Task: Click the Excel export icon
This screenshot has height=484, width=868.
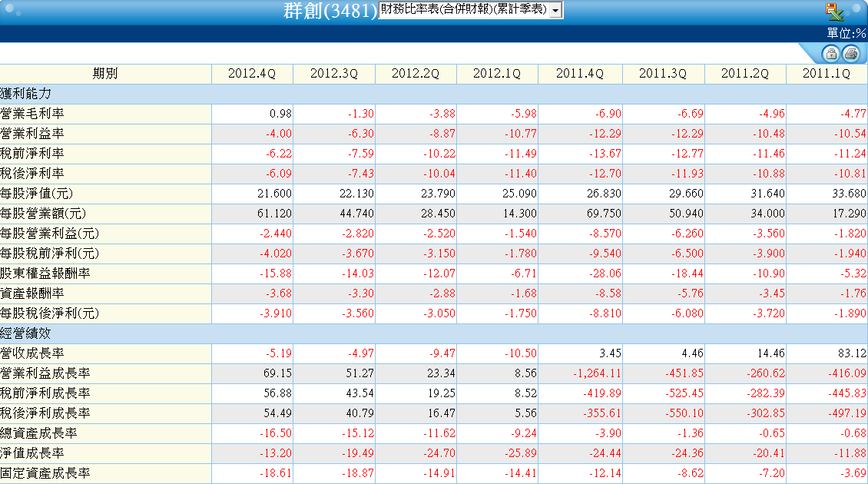Action: point(833,12)
